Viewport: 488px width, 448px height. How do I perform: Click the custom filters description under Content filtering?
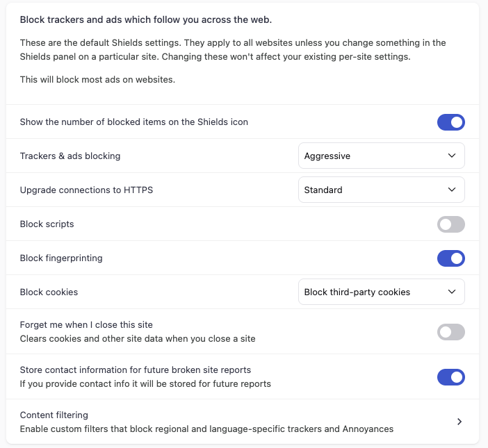click(x=206, y=429)
